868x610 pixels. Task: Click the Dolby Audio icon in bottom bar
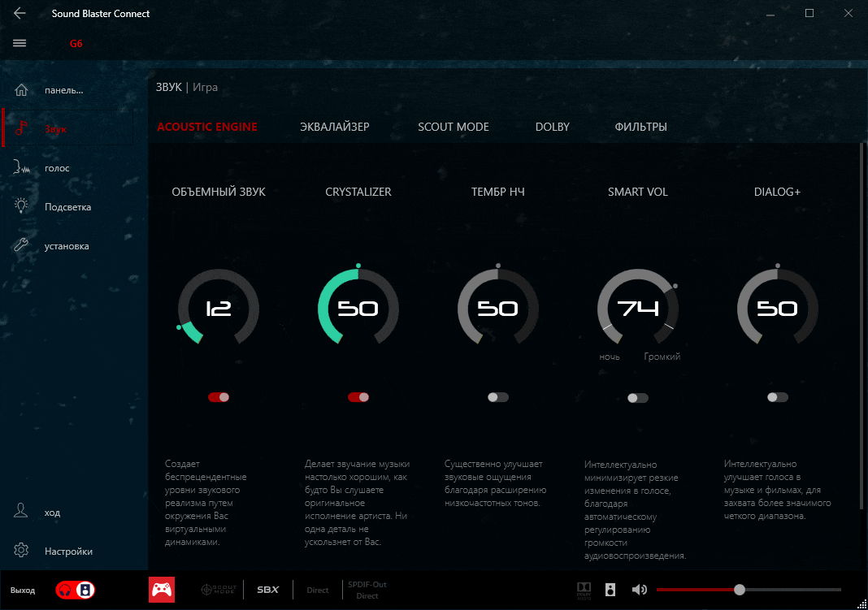click(x=584, y=590)
